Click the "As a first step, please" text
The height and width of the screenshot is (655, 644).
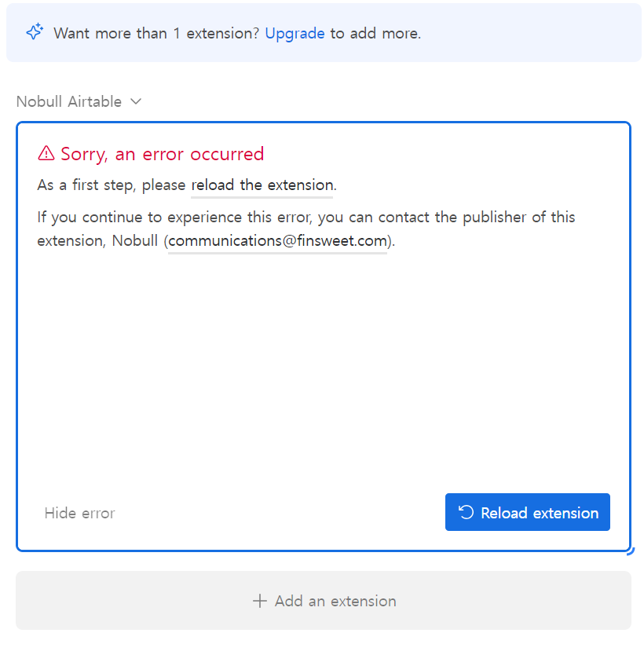tap(111, 185)
